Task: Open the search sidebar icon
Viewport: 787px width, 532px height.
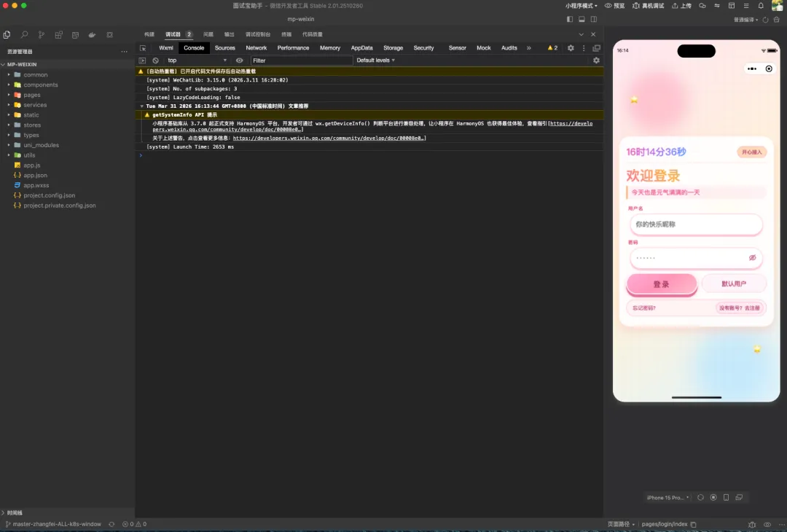Action: pyautogui.click(x=24, y=35)
